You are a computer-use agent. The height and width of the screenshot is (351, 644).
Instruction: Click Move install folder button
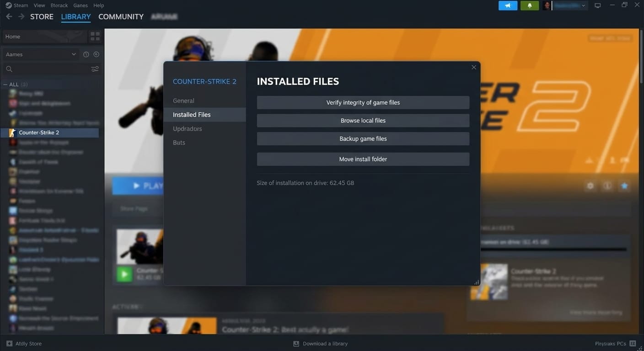[363, 159]
